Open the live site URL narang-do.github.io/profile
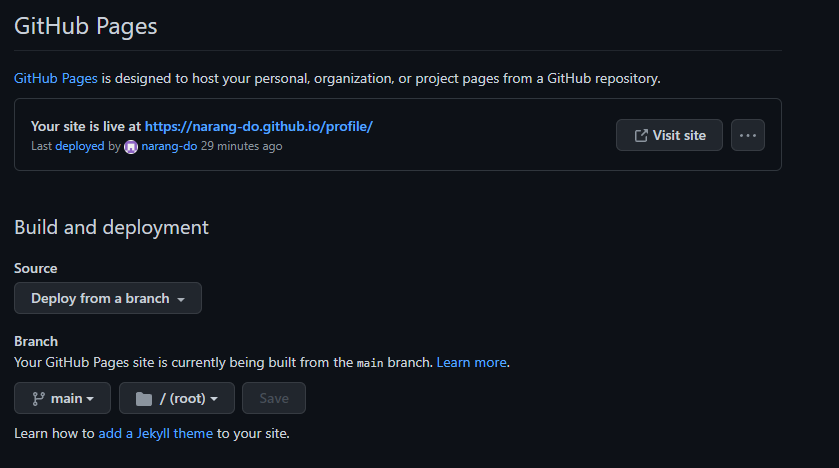The image size is (839, 468). coord(258,126)
